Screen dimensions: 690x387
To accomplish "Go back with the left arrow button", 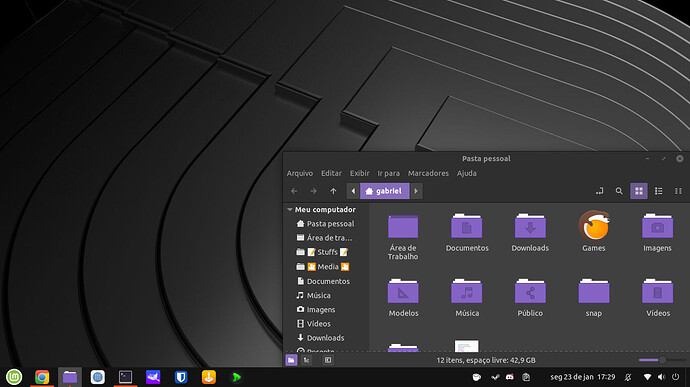I will [294, 191].
